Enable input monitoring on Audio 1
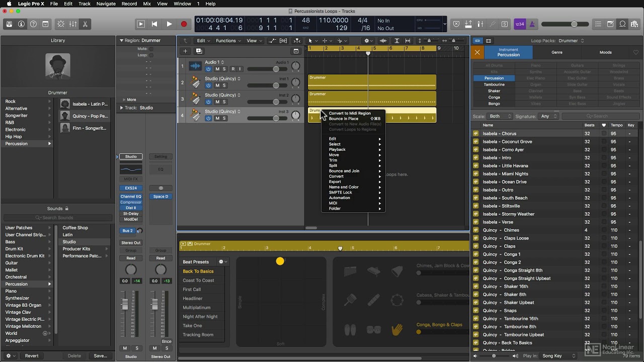 click(239, 69)
